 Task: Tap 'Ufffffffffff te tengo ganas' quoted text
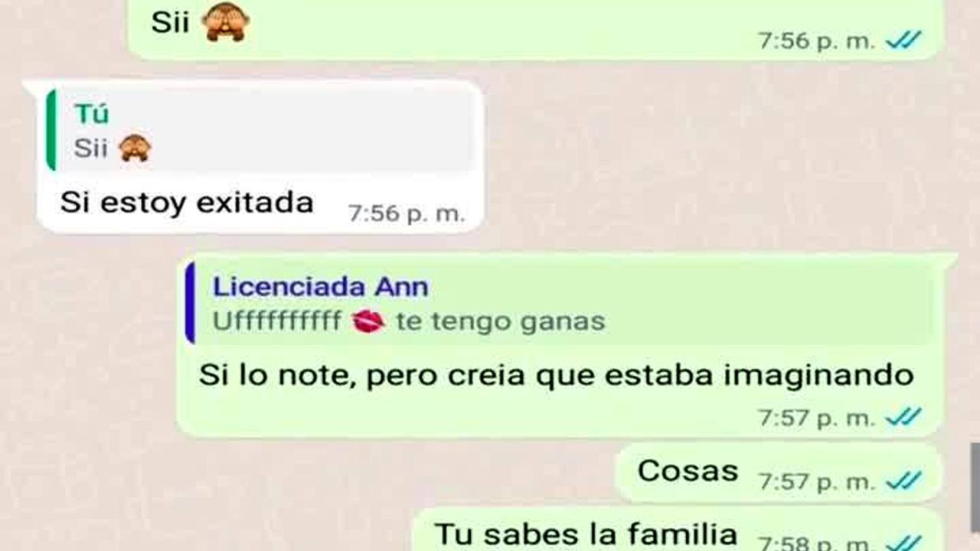point(409,322)
